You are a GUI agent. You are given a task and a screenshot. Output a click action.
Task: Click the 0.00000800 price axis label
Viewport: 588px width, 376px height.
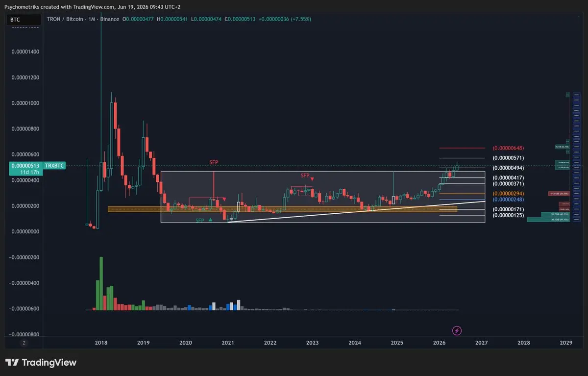click(25, 129)
